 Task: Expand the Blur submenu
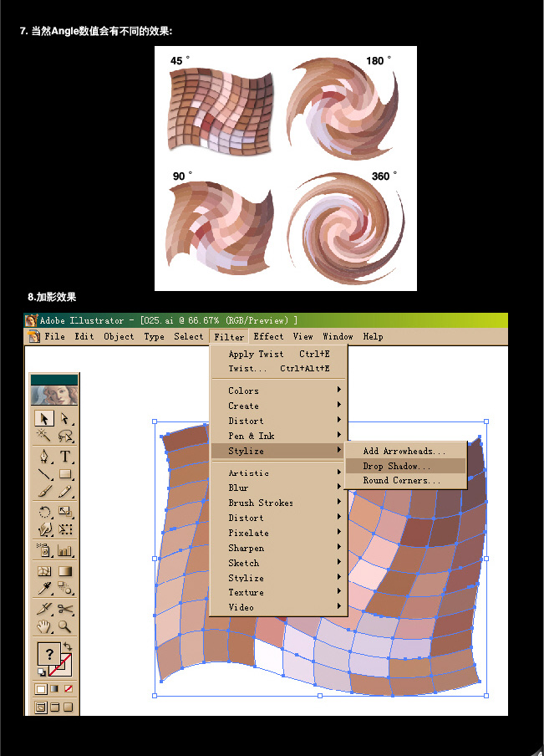pyautogui.click(x=278, y=488)
